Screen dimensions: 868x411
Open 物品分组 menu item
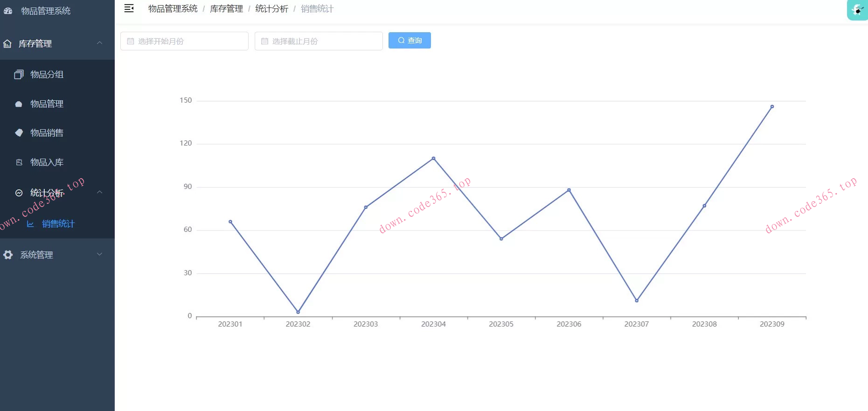[x=57, y=75]
